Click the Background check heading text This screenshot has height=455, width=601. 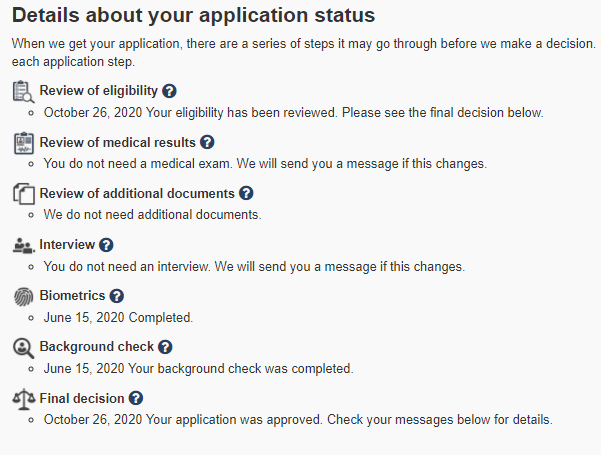click(96, 347)
